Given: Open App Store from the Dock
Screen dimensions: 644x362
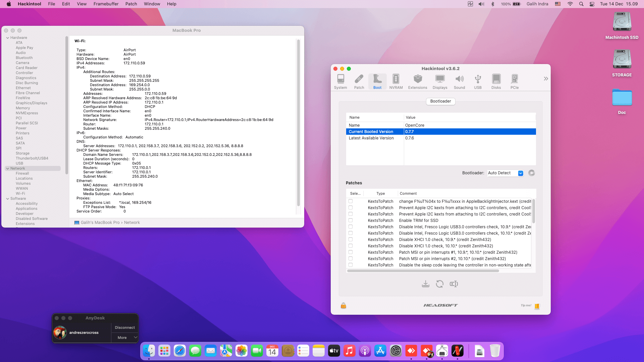Looking at the screenshot, I should tap(380, 351).
